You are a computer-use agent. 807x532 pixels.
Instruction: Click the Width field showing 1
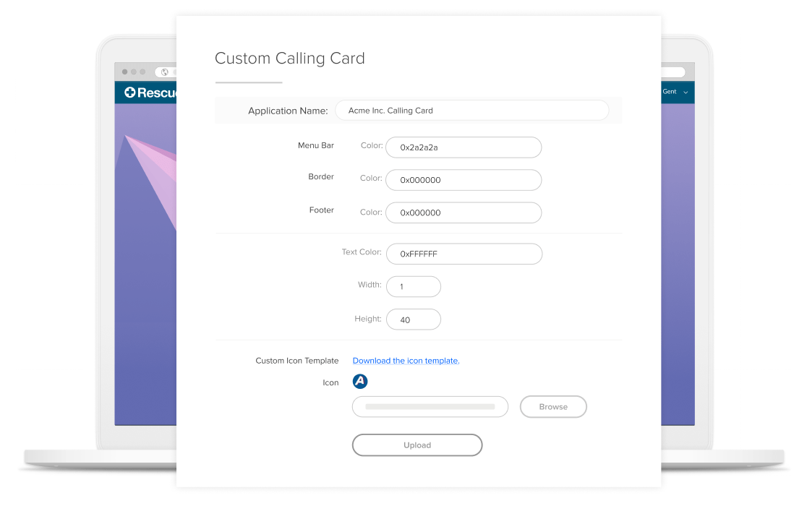point(413,286)
